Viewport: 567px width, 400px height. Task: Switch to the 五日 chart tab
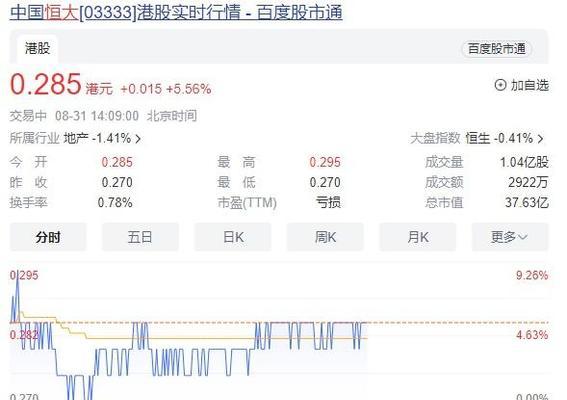(140, 237)
